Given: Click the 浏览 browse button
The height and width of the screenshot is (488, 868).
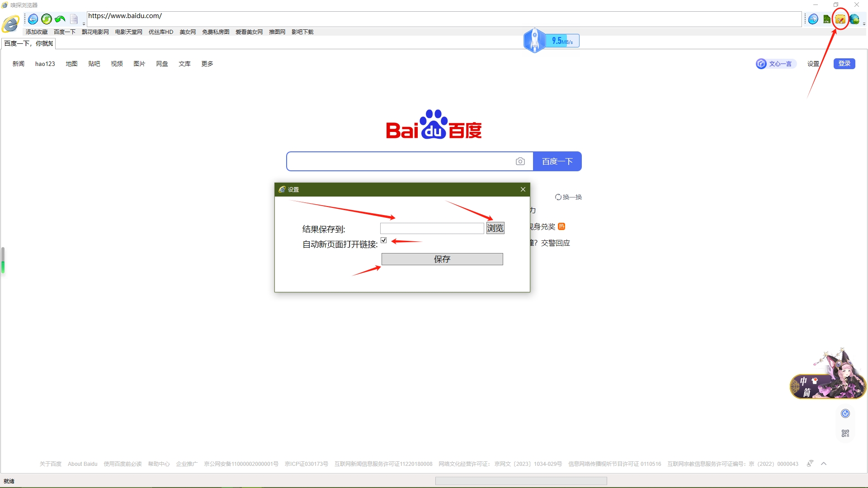Looking at the screenshot, I should coord(495,228).
